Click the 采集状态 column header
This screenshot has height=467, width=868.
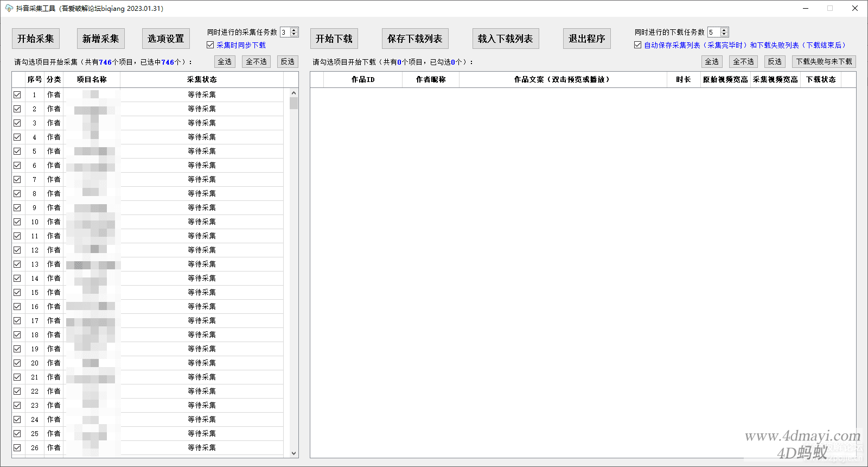[202, 79]
